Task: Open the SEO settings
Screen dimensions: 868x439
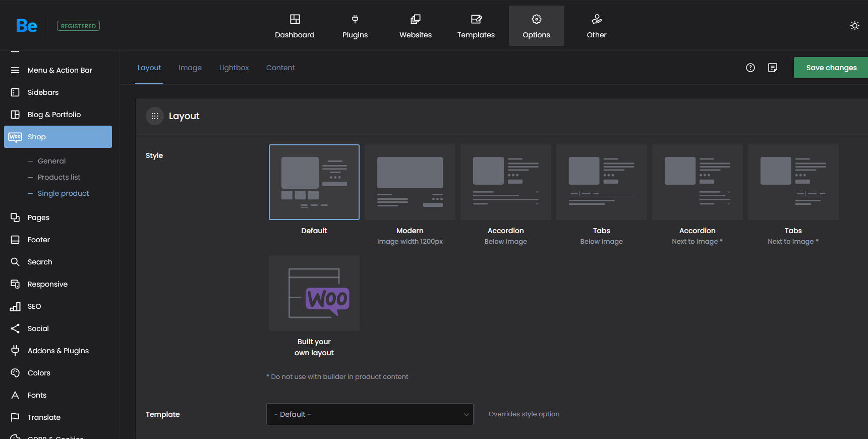Action: pos(58,306)
